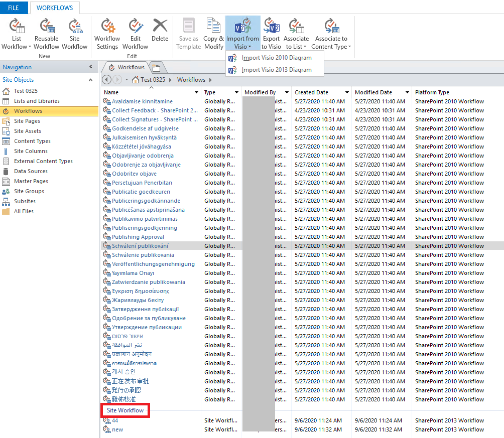Open Zatwierdzanie publikowania workflow

click(x=148, y=282)
